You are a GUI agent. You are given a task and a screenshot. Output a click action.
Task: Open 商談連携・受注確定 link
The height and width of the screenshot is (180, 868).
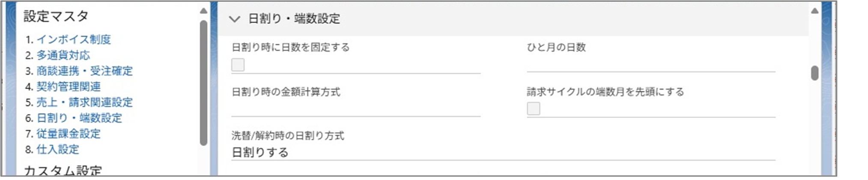click(x=84, y=71)
